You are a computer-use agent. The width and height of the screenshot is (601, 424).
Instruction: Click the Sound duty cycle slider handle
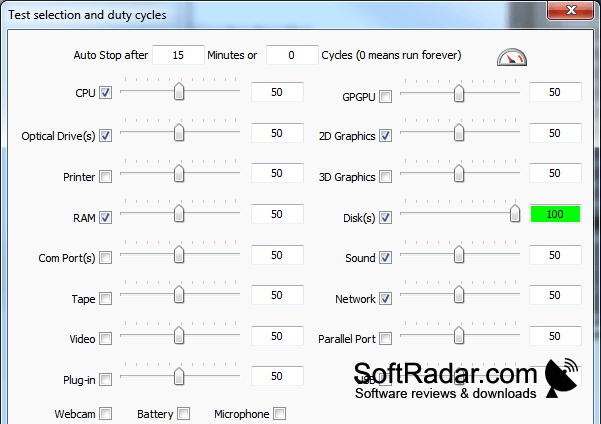(x=459, y=254)
